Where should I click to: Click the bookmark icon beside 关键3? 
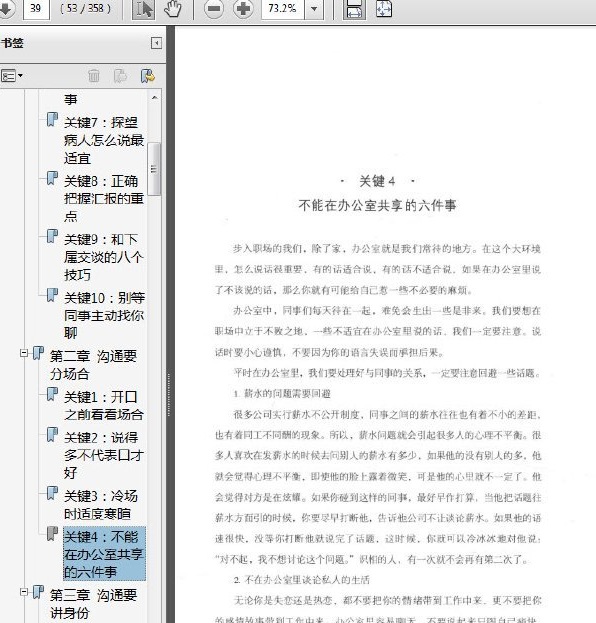52,493
